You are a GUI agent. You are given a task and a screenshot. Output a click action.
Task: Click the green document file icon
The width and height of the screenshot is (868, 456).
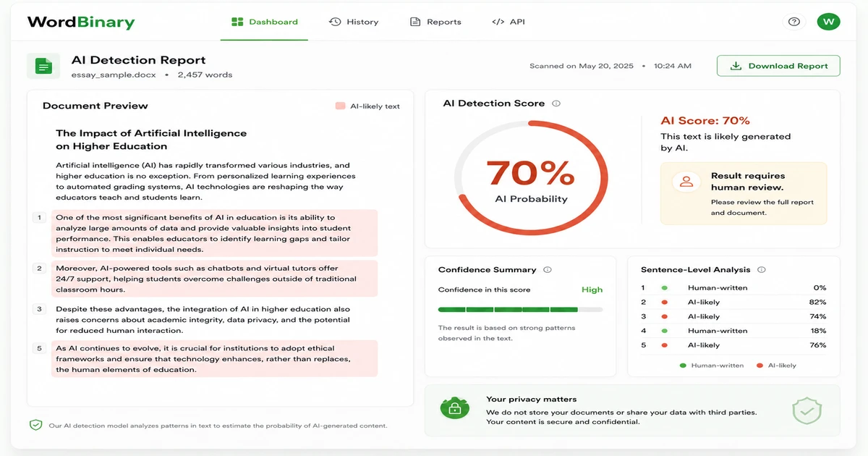pos(43,66)
